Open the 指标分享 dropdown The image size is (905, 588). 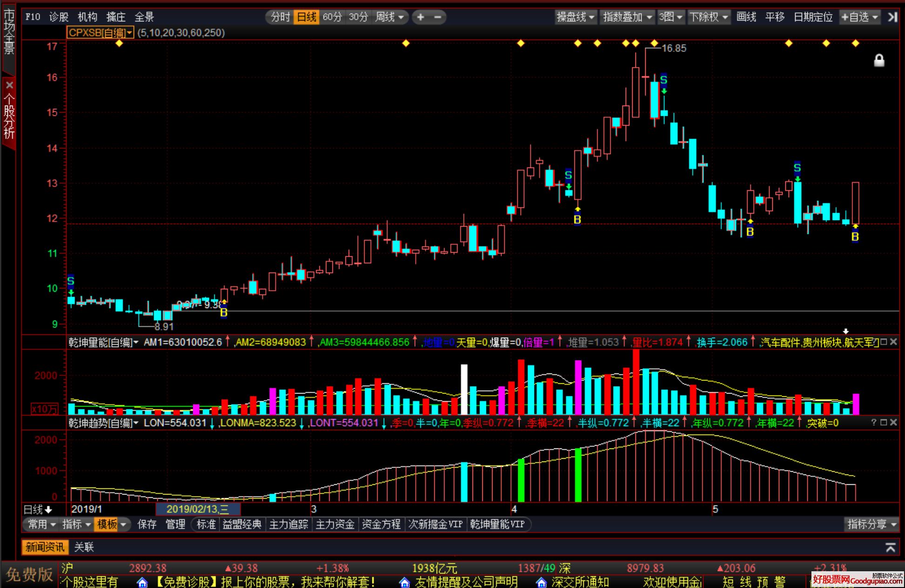pos(871,524)
